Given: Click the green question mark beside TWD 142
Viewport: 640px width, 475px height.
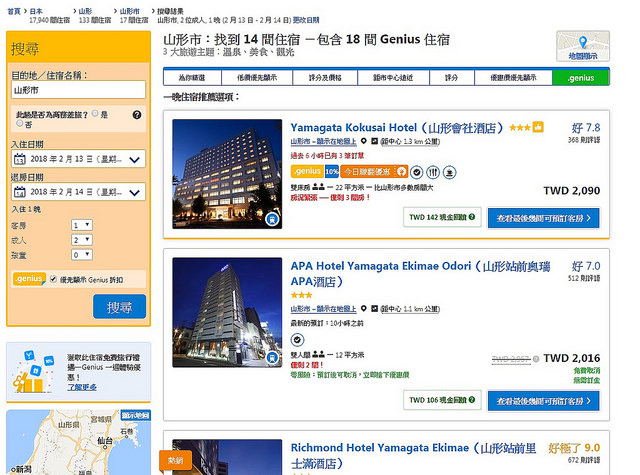Looking at the screenshot, I should tap(472, 217).
